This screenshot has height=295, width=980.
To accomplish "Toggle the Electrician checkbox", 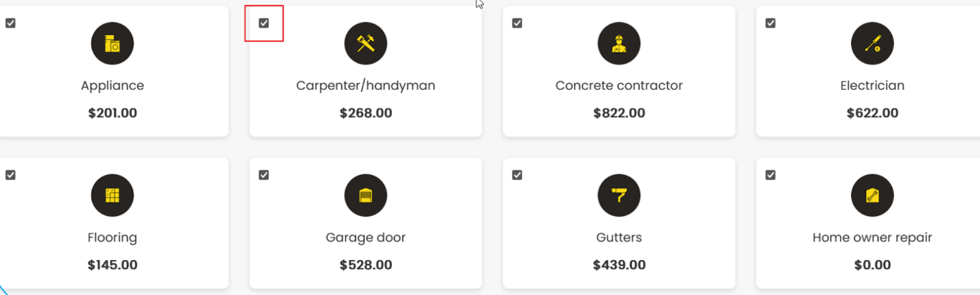I will pos(771,23).
